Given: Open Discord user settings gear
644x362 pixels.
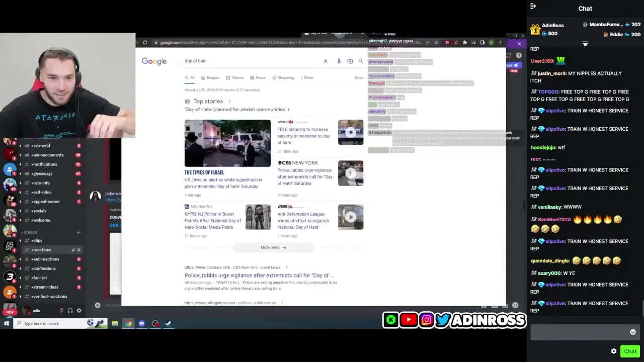Looking at the screenshot, I should 78,310.
